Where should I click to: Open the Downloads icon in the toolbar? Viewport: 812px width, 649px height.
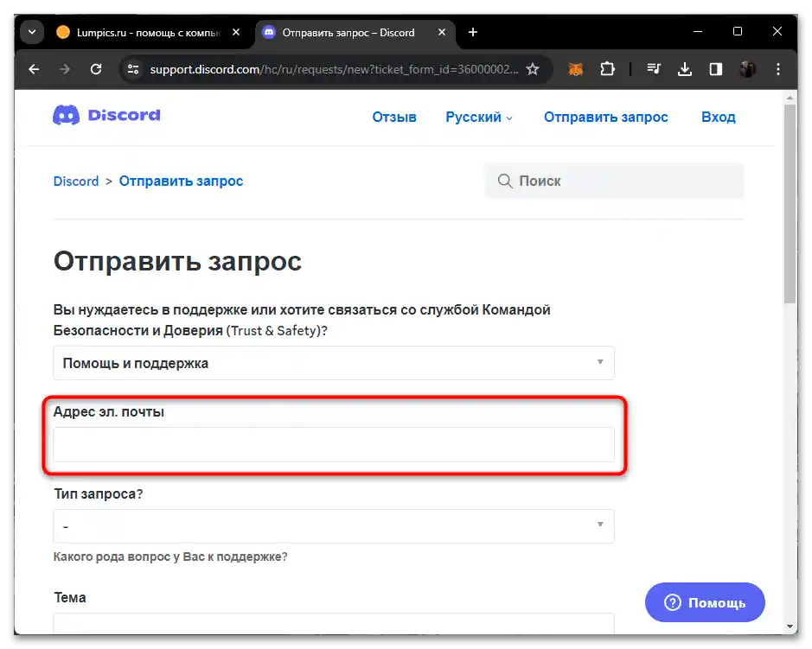click(x=685, y=69)
